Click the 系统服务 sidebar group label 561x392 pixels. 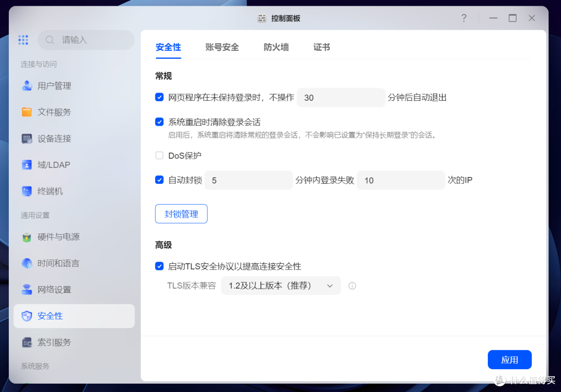click(x=35, y=366)
